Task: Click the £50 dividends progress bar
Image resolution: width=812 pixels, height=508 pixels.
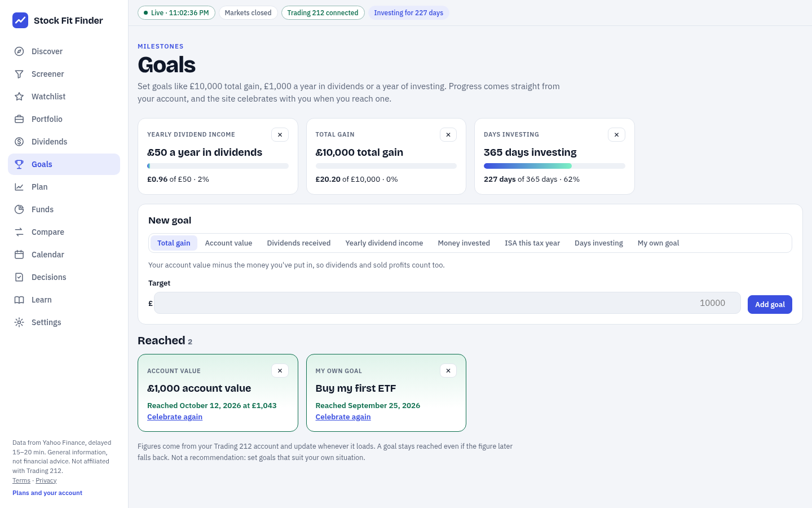Action: tap(218, 166)
